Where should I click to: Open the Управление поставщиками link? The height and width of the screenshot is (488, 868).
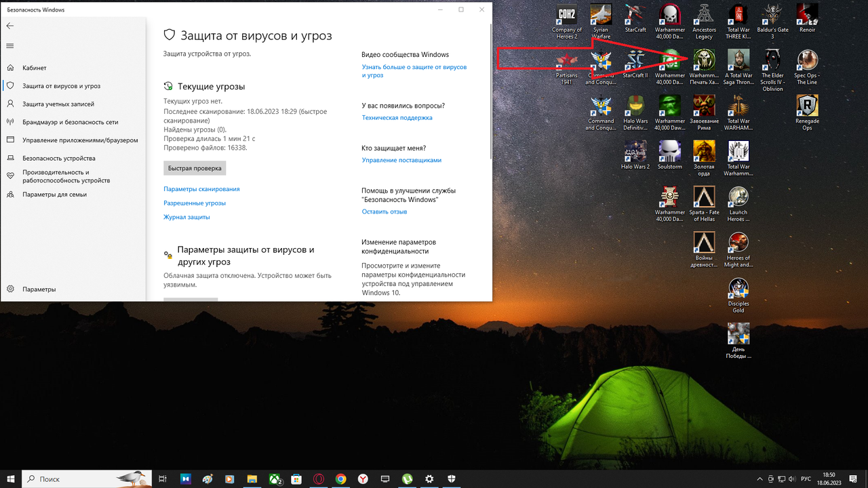pos(401,161)
